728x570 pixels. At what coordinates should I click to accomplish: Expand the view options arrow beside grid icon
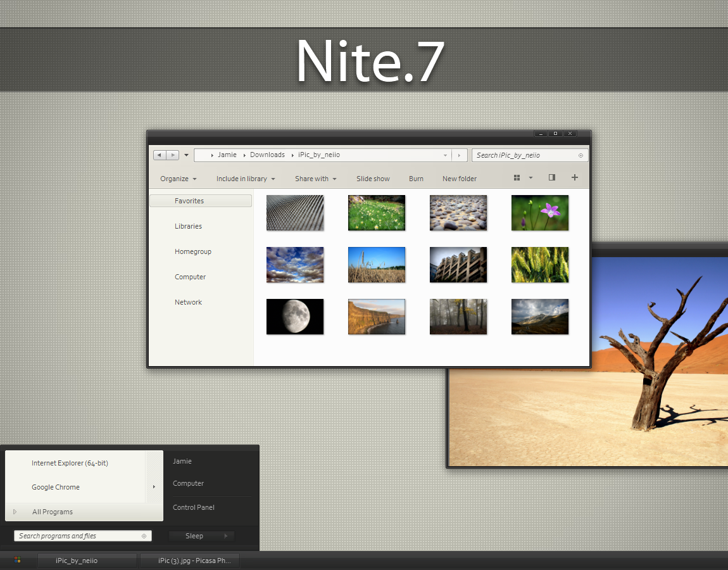(x=530, y=178)
